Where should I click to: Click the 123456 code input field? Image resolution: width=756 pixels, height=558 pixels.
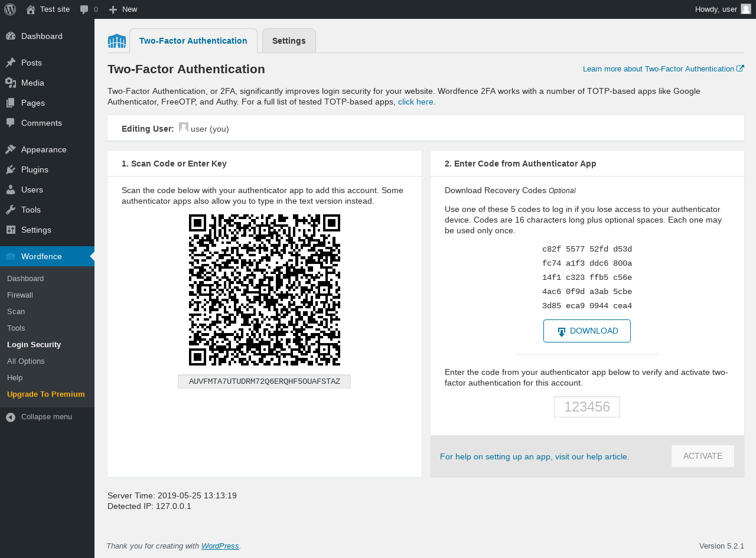click(x=587, y=407)
